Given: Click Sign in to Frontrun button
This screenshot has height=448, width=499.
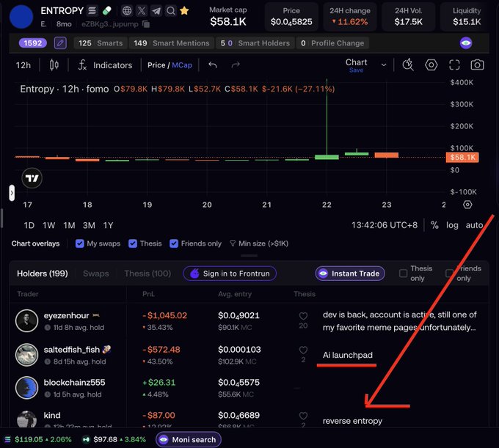Looking at the screenshot, I should point(230,273).
